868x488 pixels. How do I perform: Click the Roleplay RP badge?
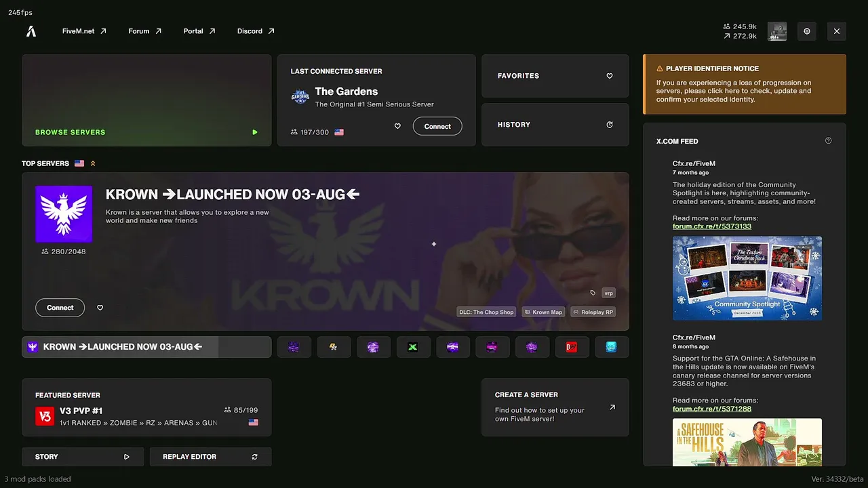coord(593,312)
